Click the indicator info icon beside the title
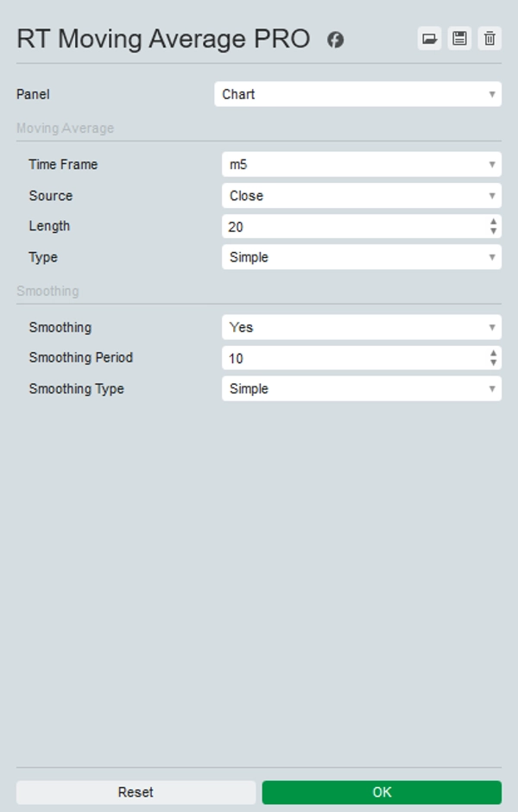Viewport: 518px width, 812px height. tap(335, 39)
